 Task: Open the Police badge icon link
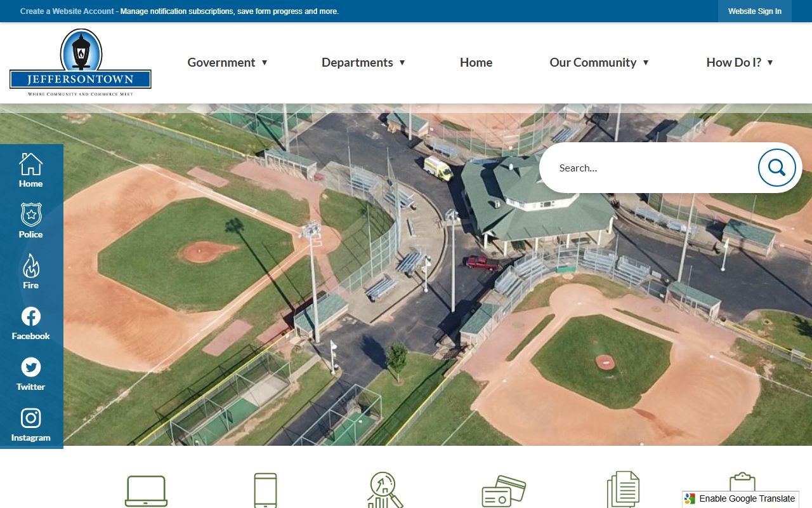tap(30, 215)
